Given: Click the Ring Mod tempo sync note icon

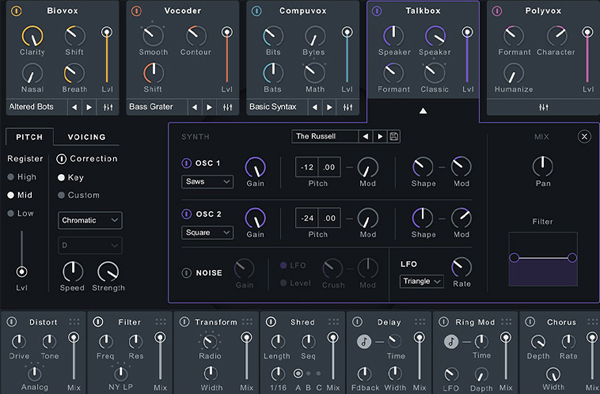Looking at the screenshot, I should 451,341.
